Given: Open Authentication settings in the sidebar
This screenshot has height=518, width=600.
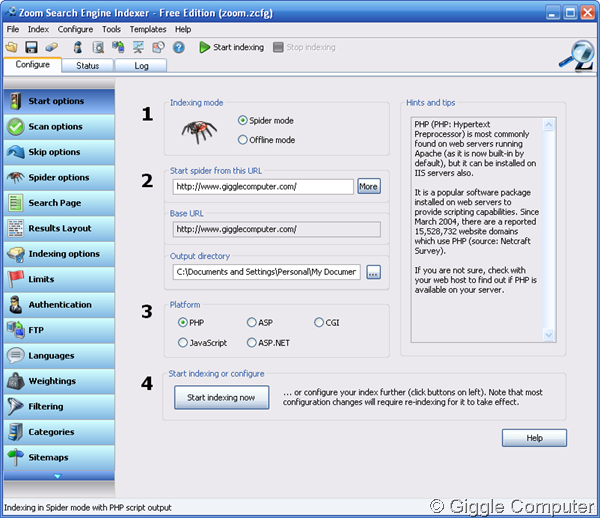Looking at the screenshot, I should coord(59,305).
